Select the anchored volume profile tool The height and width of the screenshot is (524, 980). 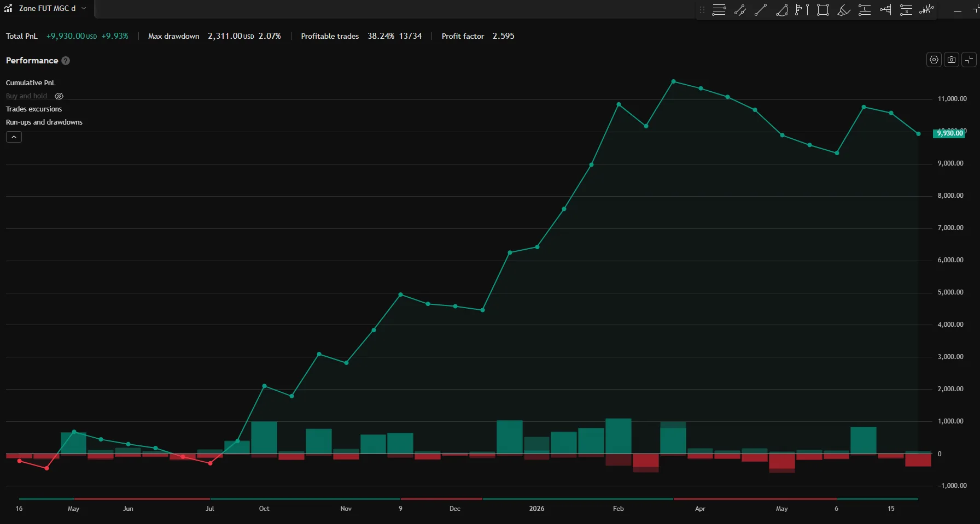[x=885, y=10]
